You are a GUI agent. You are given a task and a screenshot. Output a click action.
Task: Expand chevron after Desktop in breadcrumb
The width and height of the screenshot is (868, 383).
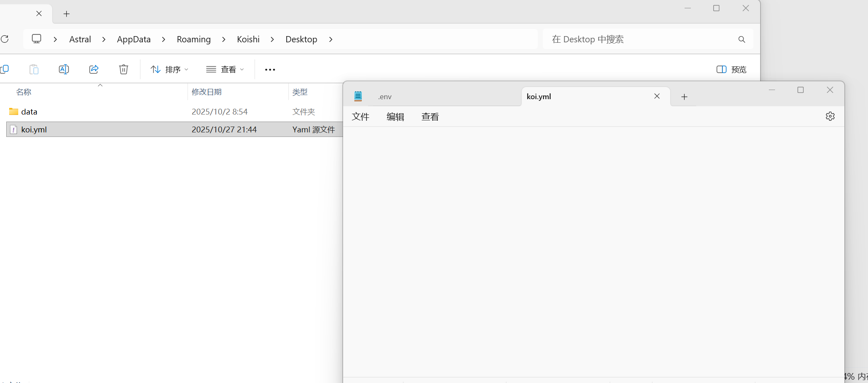point(331,39)
